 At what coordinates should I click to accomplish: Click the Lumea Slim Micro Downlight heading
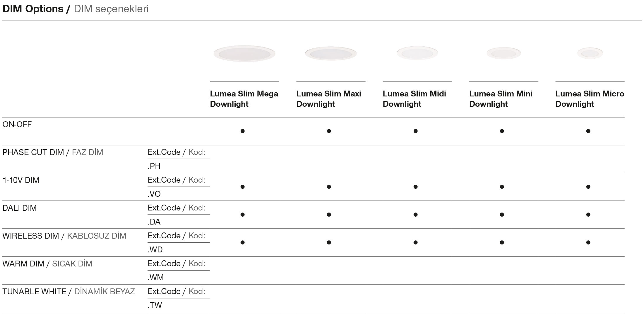point(590,99)
